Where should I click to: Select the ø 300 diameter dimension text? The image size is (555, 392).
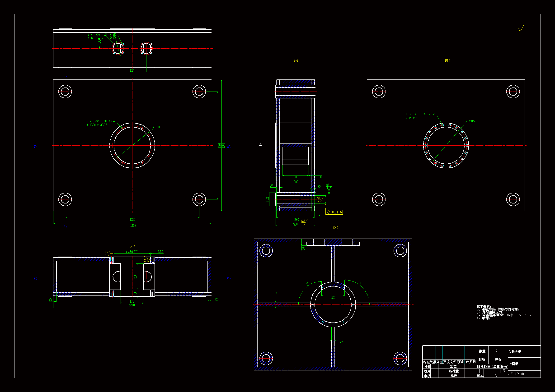coord(156,127)
